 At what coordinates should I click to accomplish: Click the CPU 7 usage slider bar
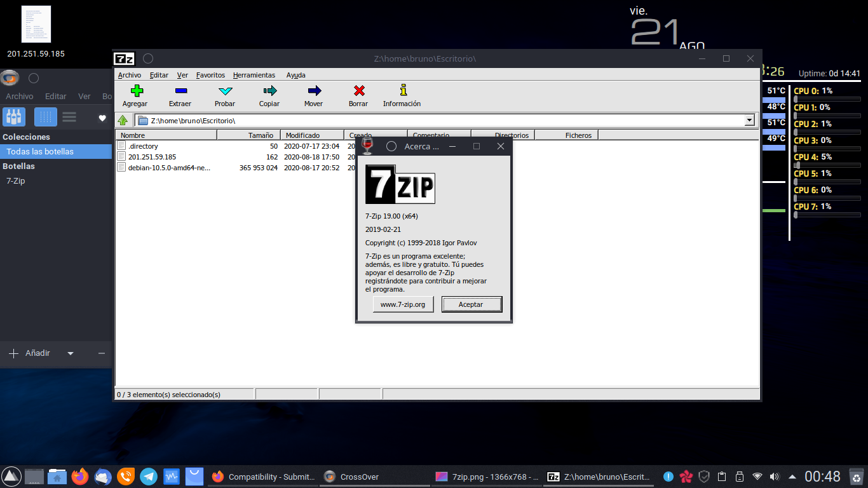click(827, 215)
